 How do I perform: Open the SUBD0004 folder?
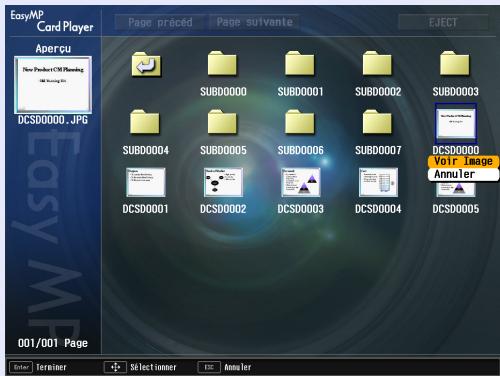[x=145, y=122]
